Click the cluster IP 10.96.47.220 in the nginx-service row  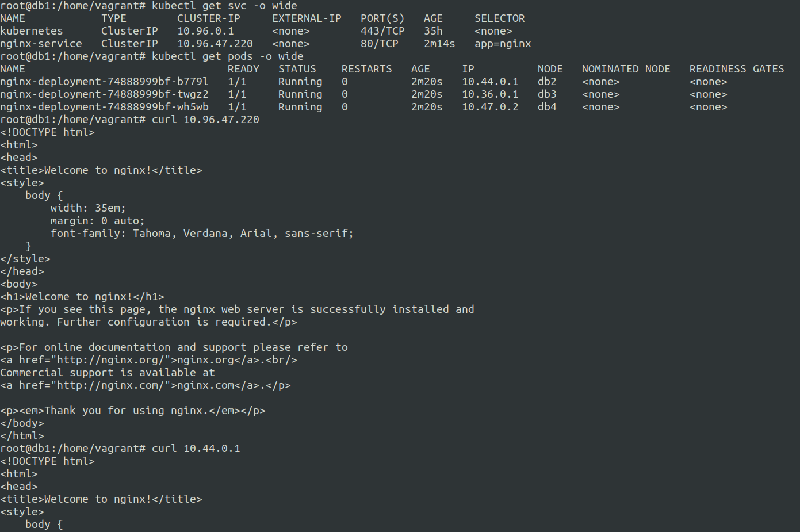pos(215,44)
